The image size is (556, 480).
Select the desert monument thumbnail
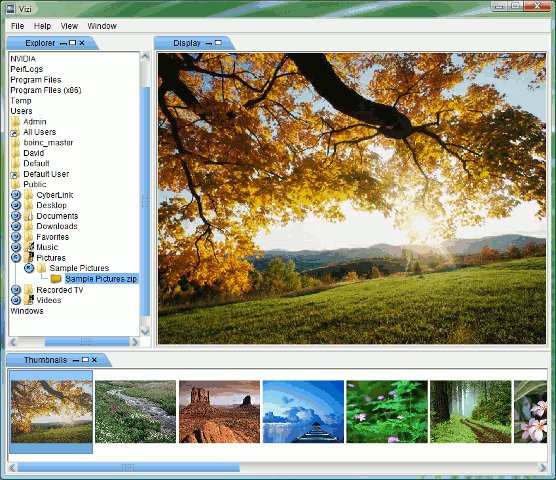coord(219,412)
